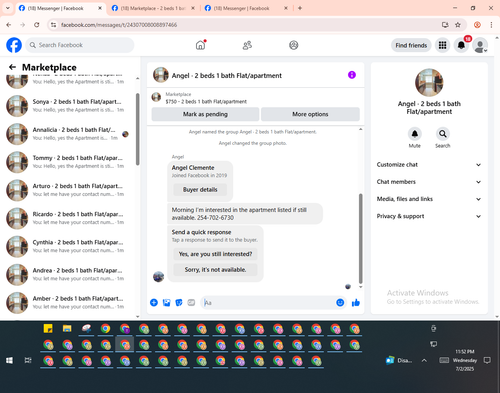Expand Customize chat section

coord(429,165)
